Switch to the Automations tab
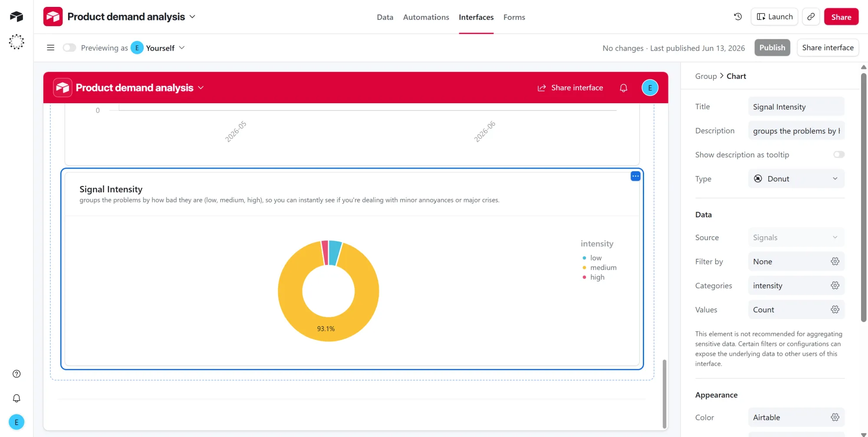The width and height of the screenshot is (868, 437). [x=426, y=17]
